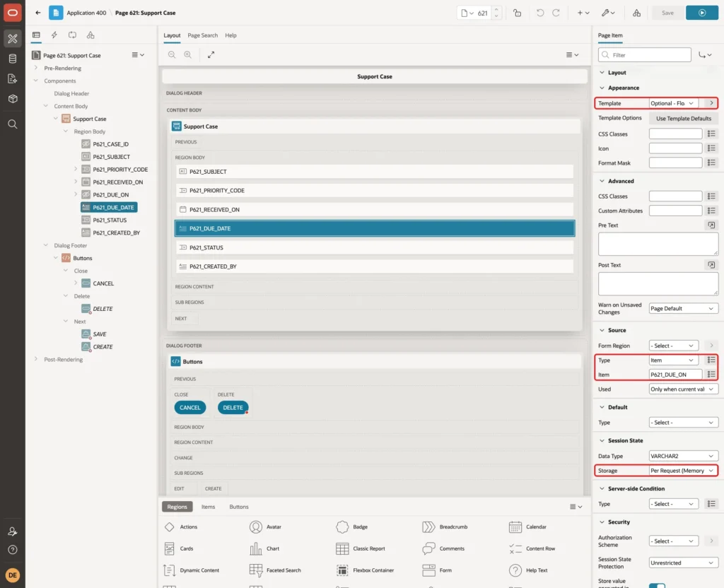The height and width of the screenshot is (588, 724).
Task: Open code editor for Pre Text
Action: 711,225
